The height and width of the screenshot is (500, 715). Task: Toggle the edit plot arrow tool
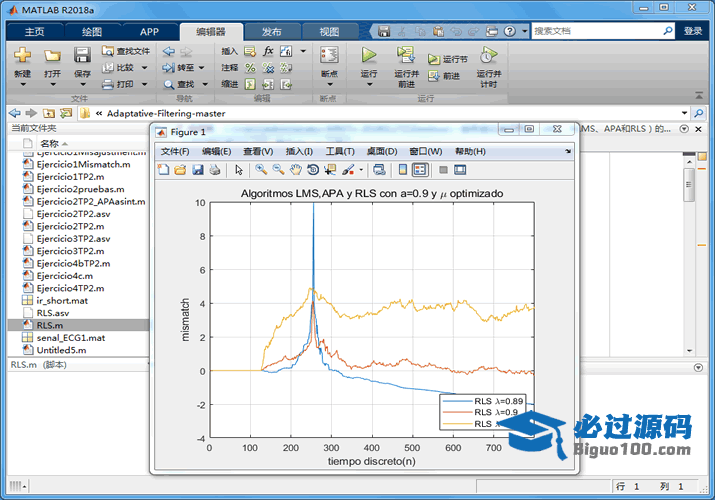coord(238,170)
